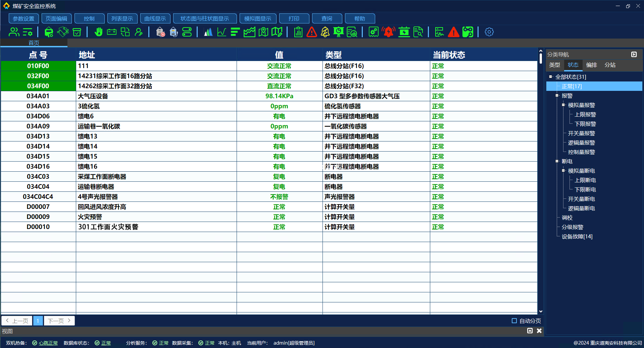Click the red ringing alarm bell icon
The height and width of the screenshot is (348, 644).
[x=388, y=32]
